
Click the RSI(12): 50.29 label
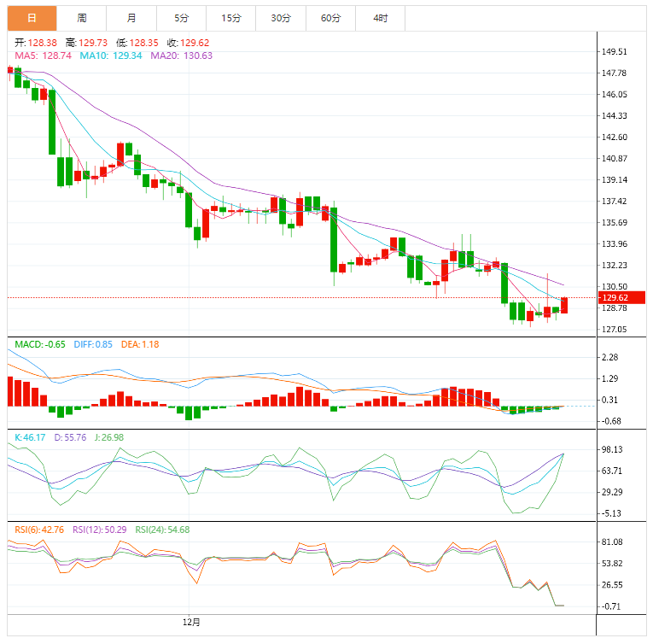click(x=100, y=530)
